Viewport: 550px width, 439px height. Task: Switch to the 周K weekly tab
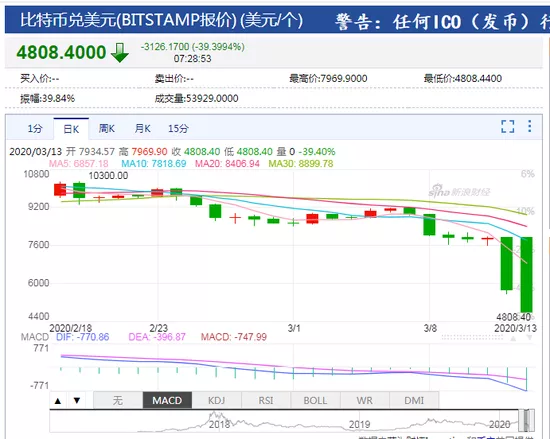click(107, 129)
